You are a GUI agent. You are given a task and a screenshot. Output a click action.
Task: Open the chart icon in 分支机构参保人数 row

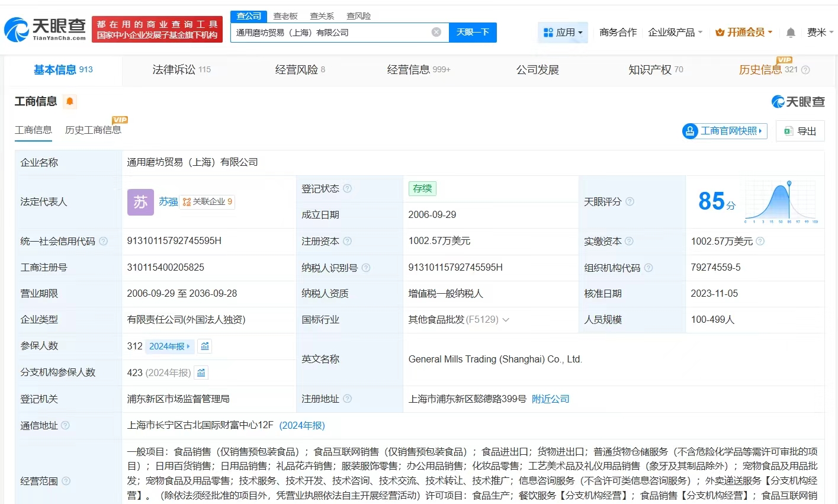pos(201,373)
